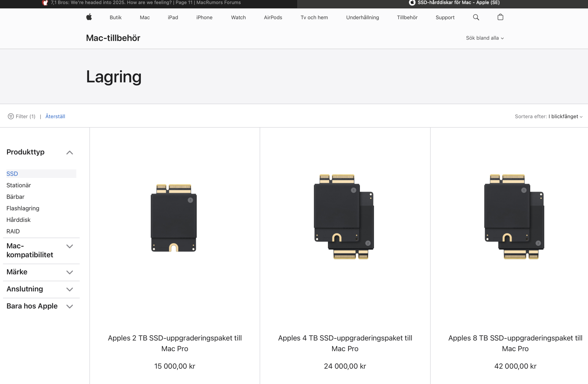Select the Hårddisk filter
The height and width of the screenshot is (384, 588).
19,220
